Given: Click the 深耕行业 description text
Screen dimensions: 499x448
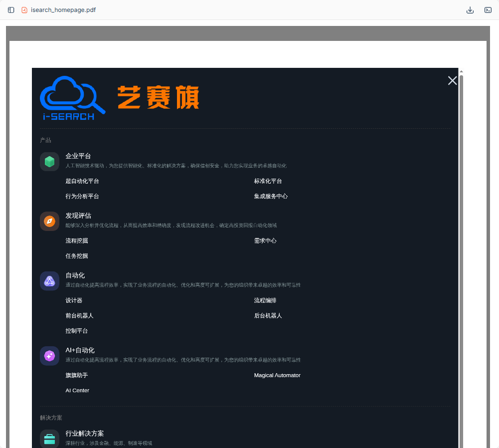Looking at the screenshot, I should coord(109,443).
